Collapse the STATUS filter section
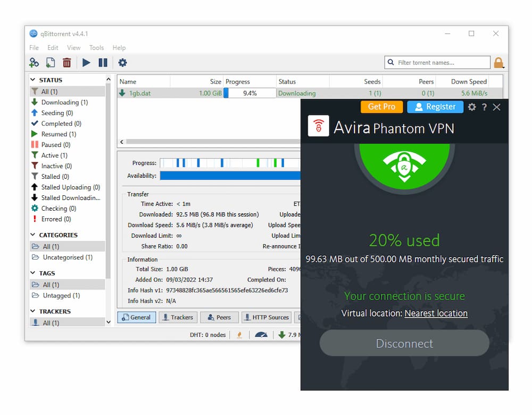532x415 pixels. click(x=32, y=79)
